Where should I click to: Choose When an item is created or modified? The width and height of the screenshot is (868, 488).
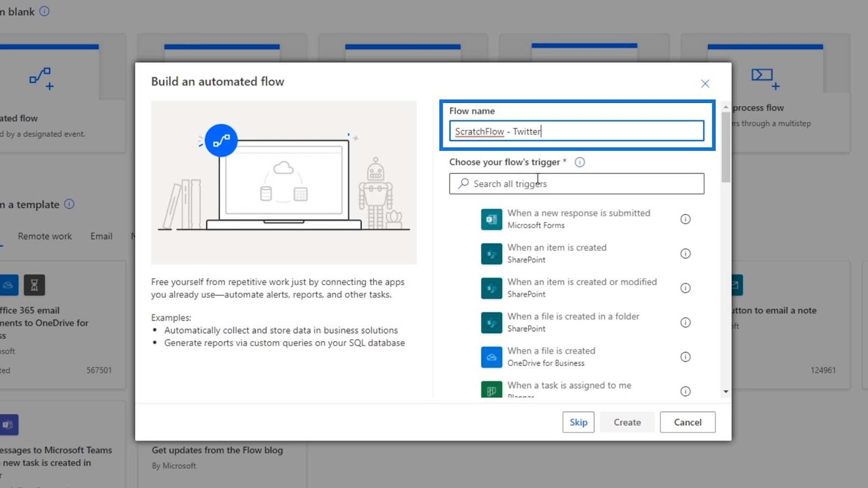[x=582, y=282]
